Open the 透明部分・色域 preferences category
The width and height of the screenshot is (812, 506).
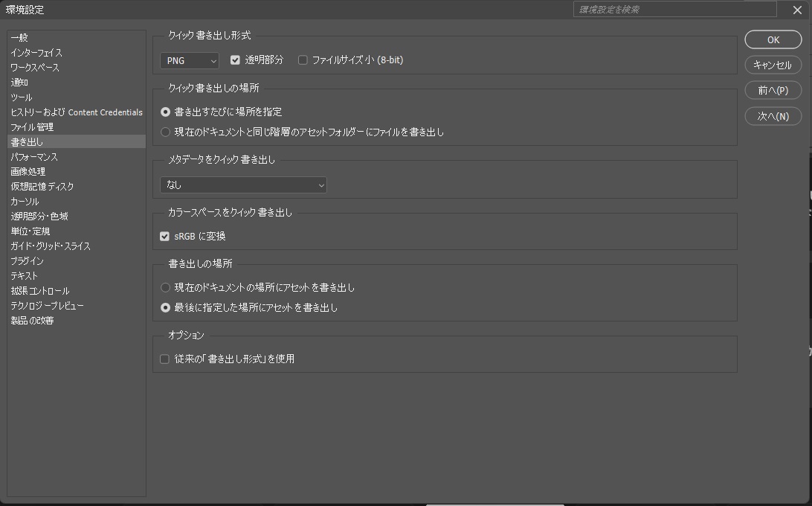point(77,217)
